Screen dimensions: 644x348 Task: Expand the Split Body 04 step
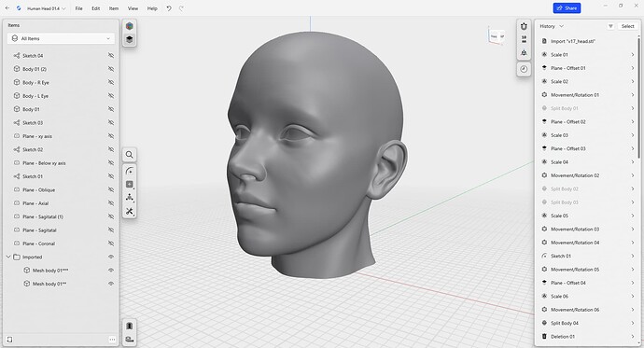click(633, 323)
